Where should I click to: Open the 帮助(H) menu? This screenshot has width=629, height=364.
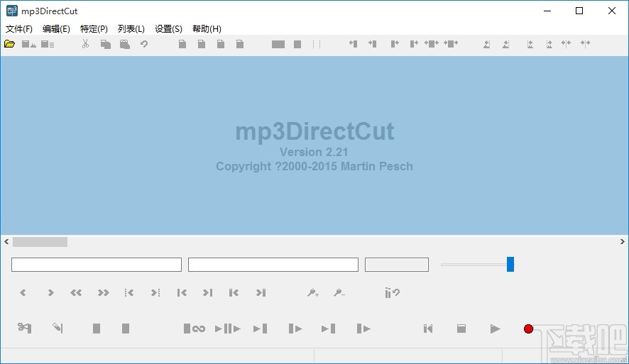tap(207, 29)
